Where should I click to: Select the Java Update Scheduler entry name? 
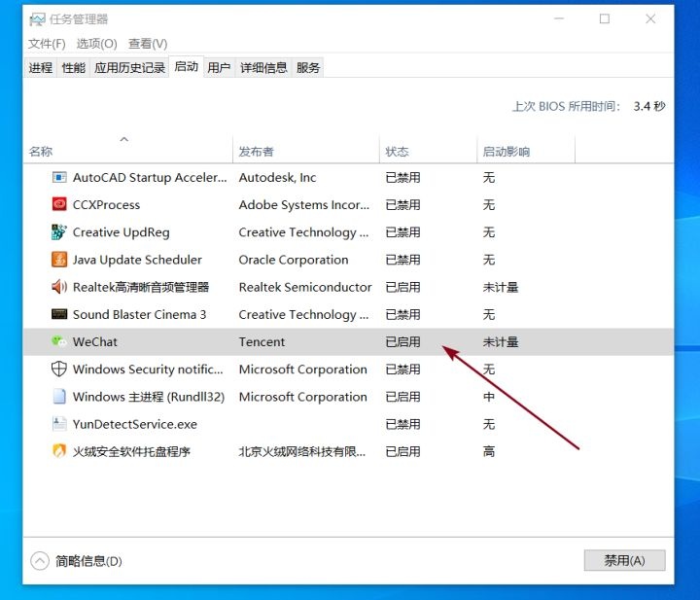(x=137, y=260)
